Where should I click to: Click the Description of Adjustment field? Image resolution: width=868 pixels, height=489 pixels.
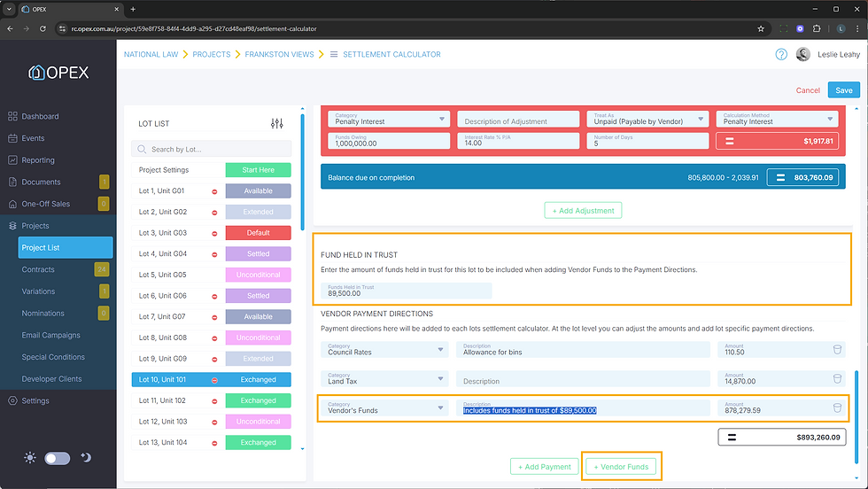point(518,119)
